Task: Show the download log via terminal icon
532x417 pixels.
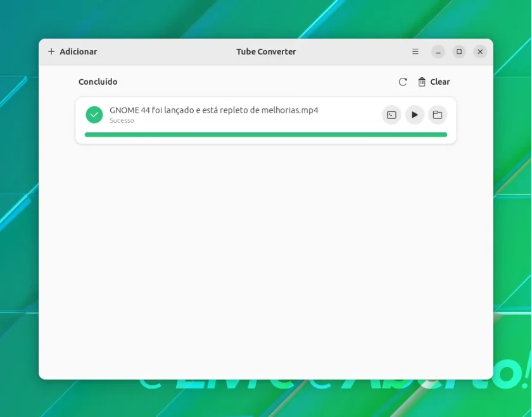Action: pos(391,115)
